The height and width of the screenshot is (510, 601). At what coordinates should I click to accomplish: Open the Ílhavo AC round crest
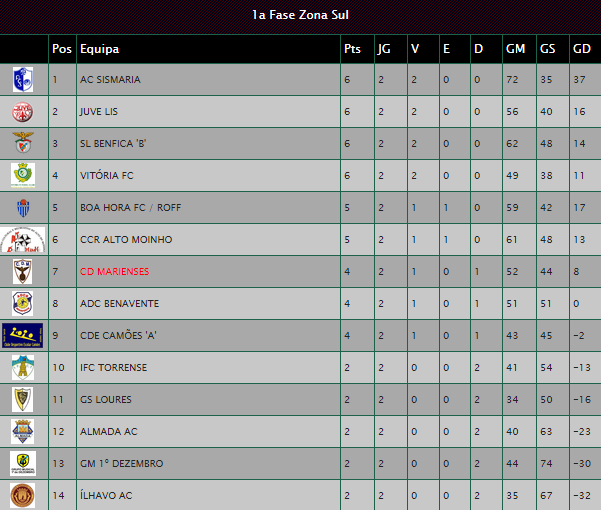(23, 495)
